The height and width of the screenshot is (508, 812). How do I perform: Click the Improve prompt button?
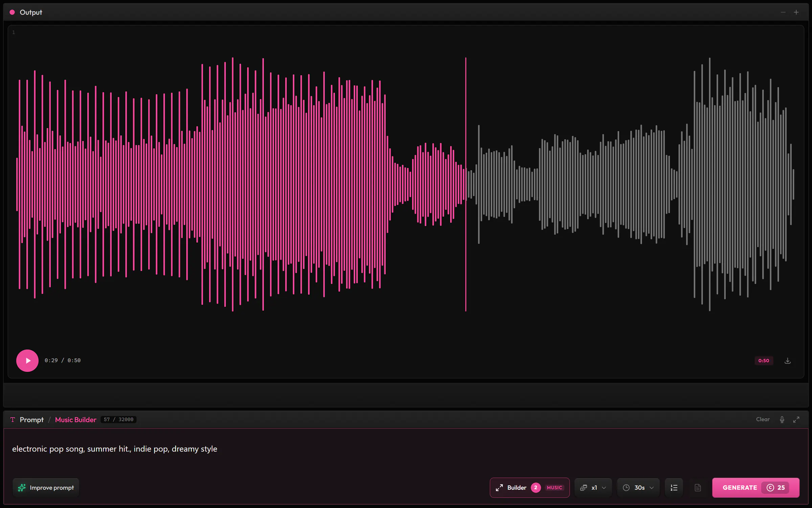(x=46, y=487)
